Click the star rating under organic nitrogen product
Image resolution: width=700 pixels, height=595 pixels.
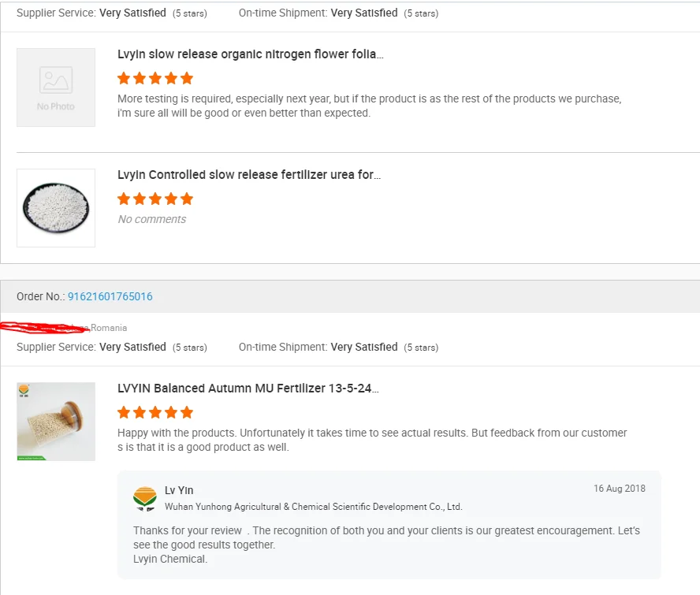click(155, 78)
